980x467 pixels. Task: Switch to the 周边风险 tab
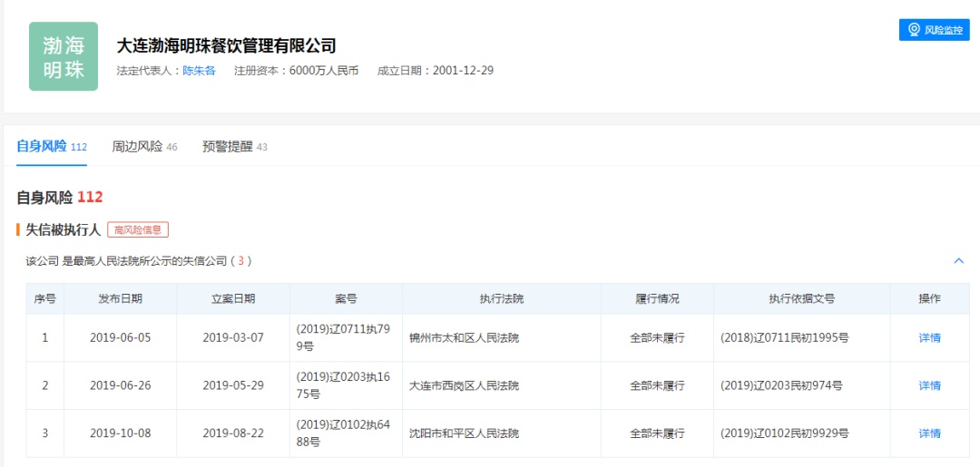(x=144, y=147)
